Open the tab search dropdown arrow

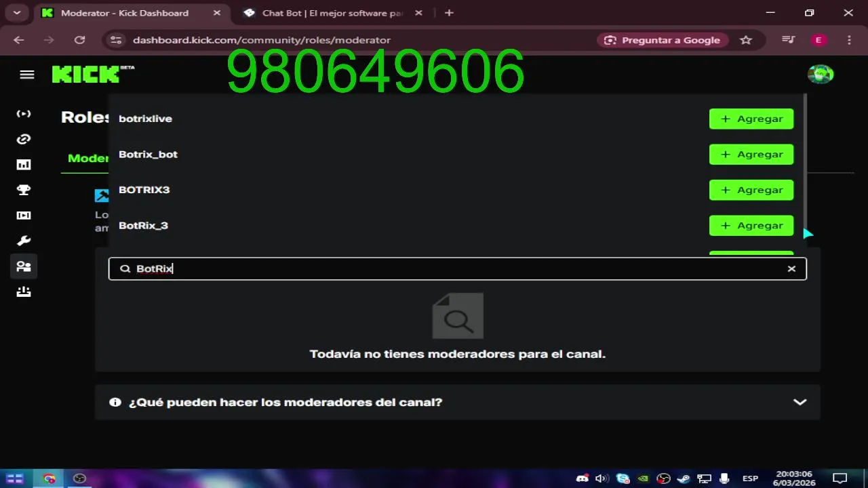[x=17, y=13]
